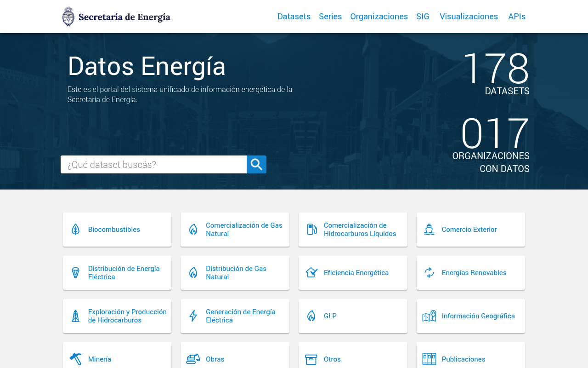Open Visualizaciones in the top navigation
Screen dimensions: 588x368
click(x=469, y=17)
